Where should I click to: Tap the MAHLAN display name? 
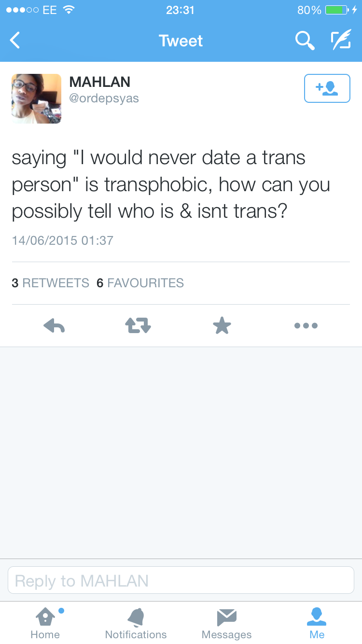100,82
